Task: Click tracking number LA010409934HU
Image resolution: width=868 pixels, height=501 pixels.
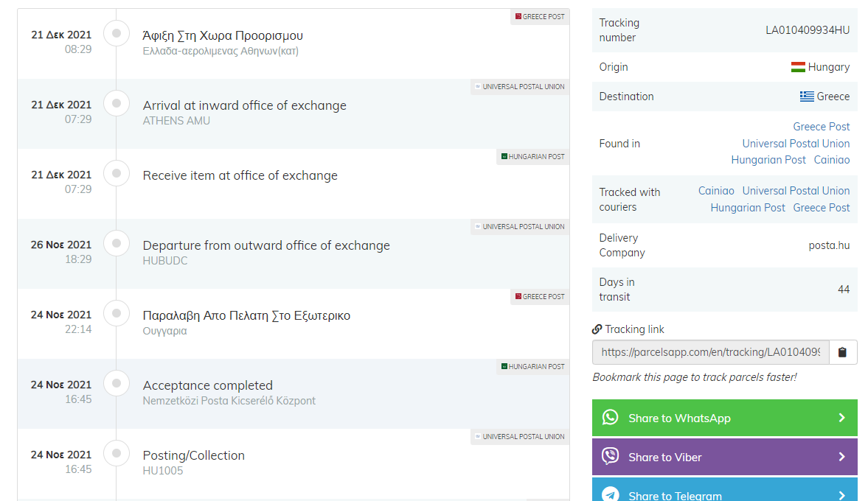Action: point(807,30)
